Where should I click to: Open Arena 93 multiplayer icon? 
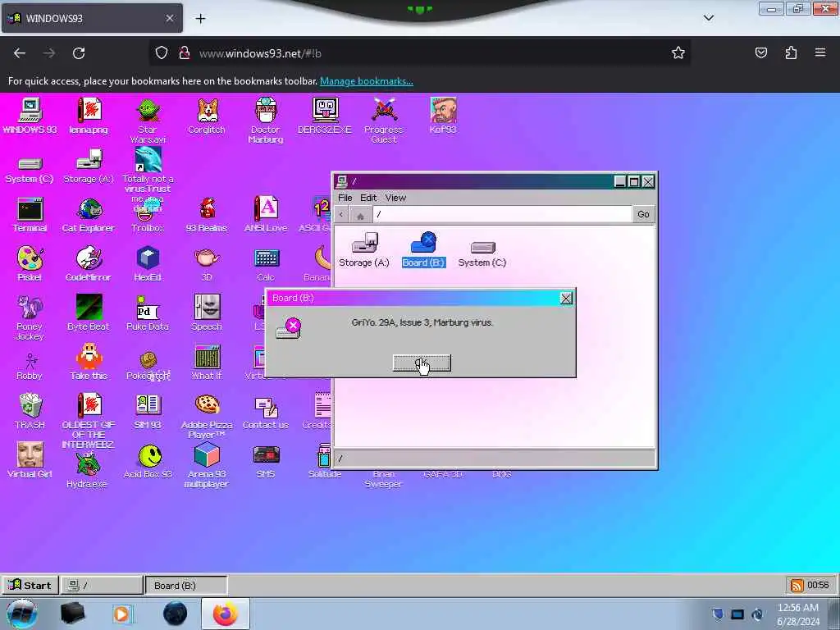point(207,466)
